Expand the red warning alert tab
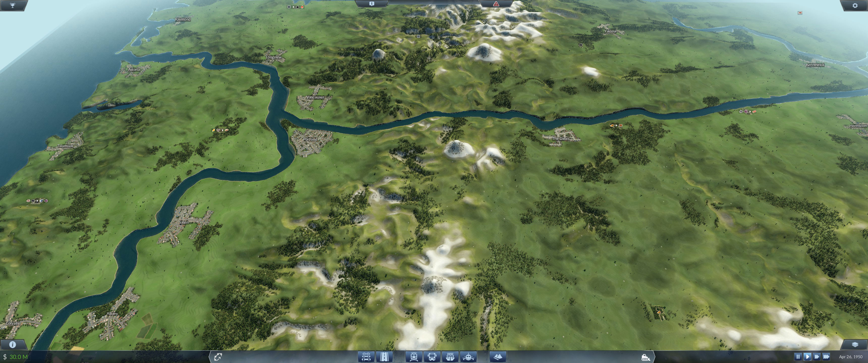 [496, 4]
